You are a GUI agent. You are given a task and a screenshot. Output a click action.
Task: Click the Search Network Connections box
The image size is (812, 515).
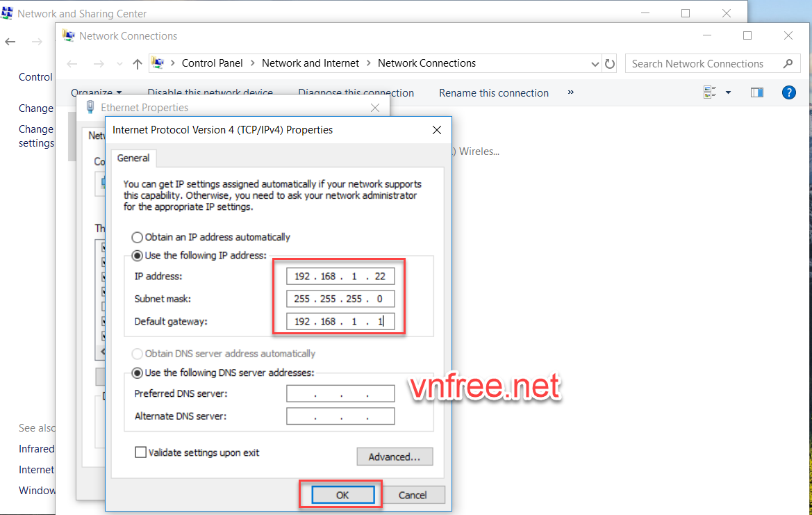pyautogui.click(x=702, y=64)
